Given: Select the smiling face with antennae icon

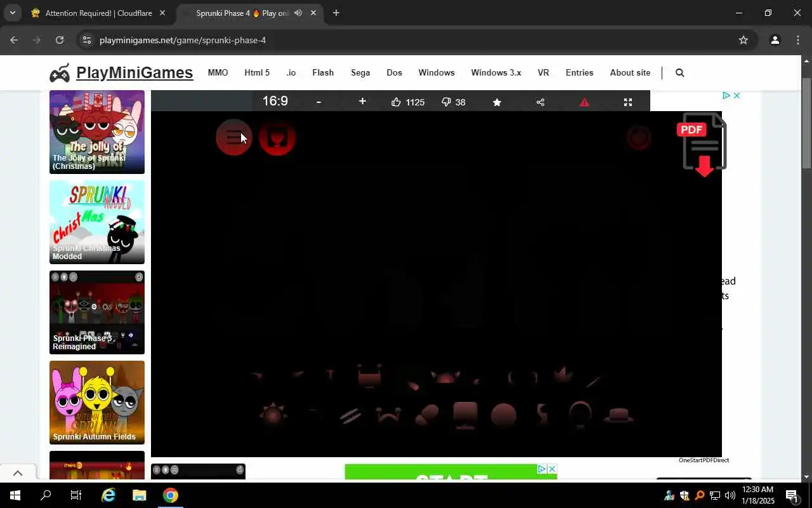Looking at the screenshot, I should point(388,416).
